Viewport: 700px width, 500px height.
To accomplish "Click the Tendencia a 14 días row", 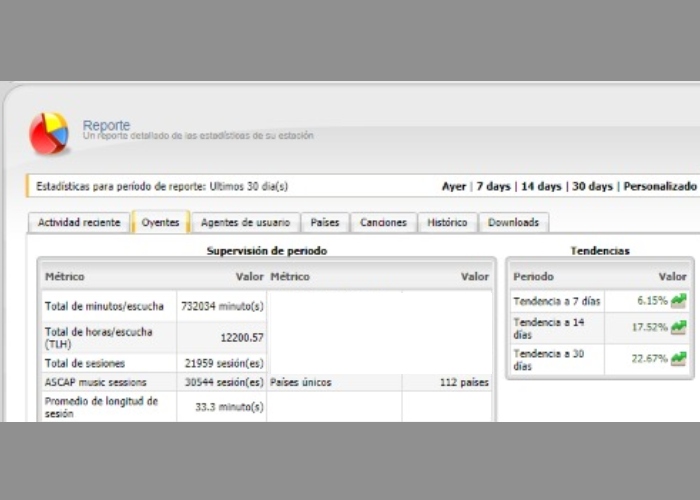I will tap(600, 328).
